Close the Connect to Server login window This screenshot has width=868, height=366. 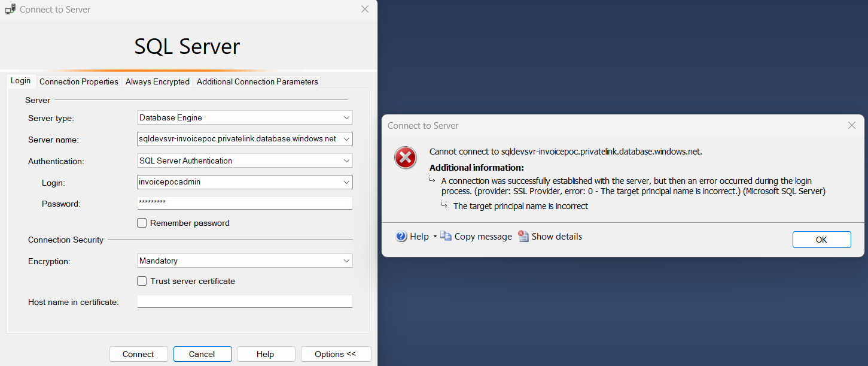365,9
